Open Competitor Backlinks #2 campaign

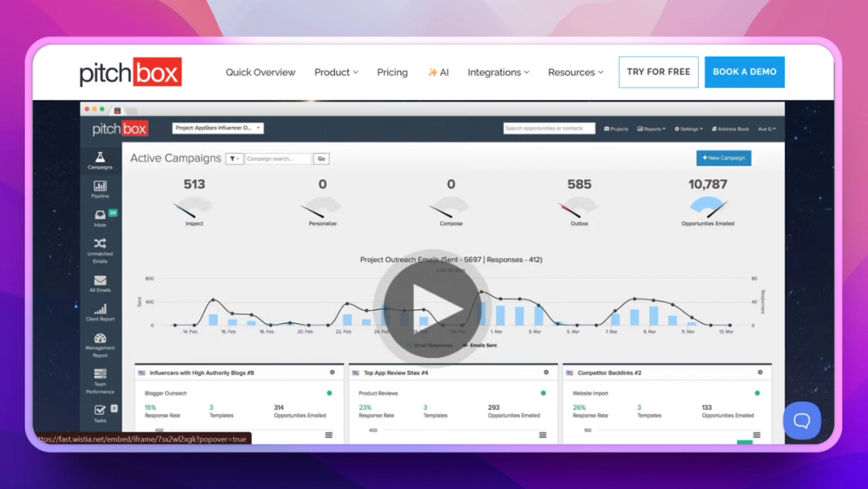[609, 373]
